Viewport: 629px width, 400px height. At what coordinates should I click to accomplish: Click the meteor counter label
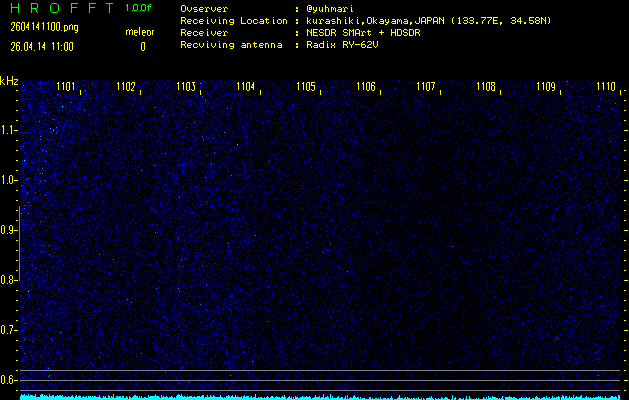(140, 32)
